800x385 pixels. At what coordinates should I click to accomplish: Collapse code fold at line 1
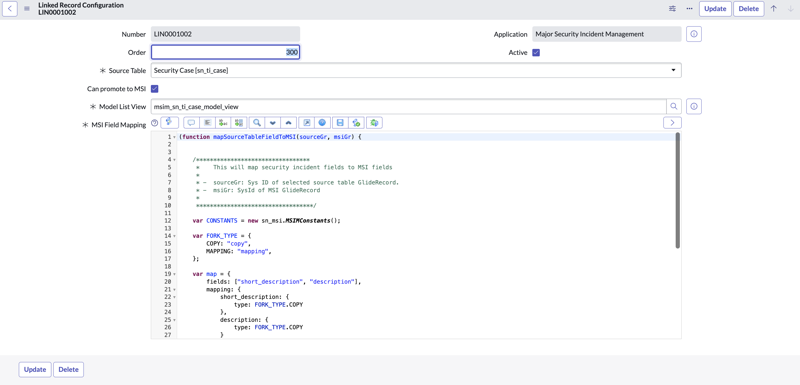tap(174, 137)
